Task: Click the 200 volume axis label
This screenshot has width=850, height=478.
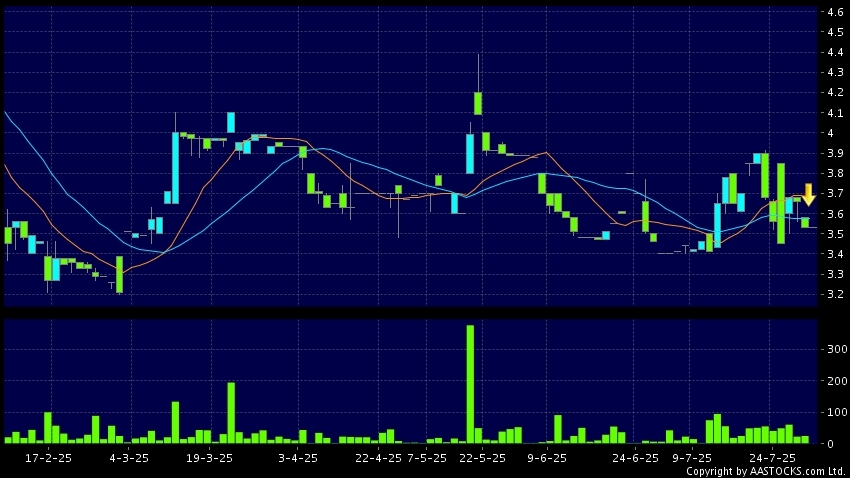Action: [x=838, y=381]
